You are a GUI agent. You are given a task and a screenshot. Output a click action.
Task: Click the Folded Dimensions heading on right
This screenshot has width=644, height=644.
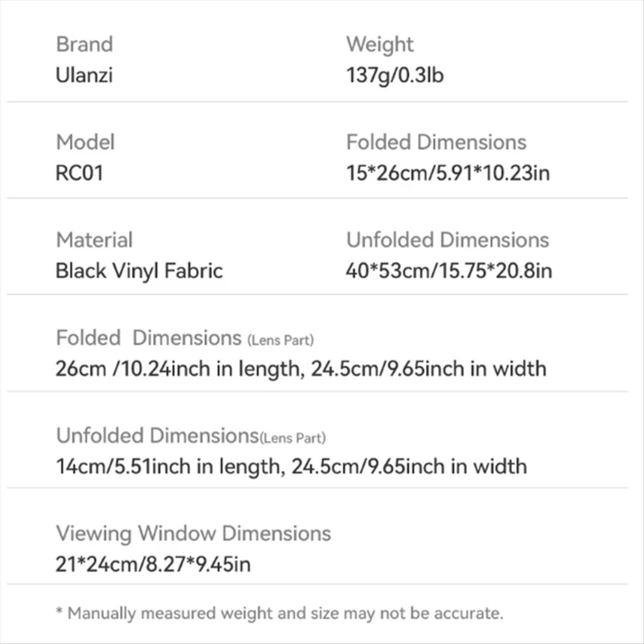pos(436,142)
